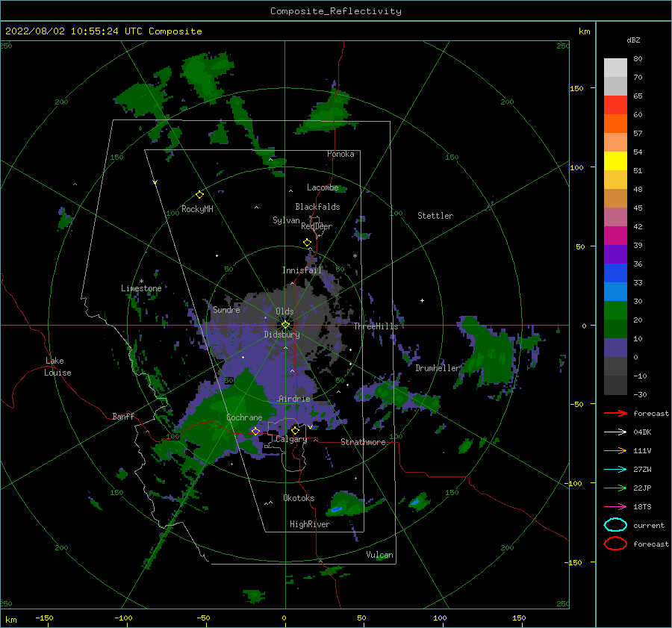Click the Strathmore label
Screen dimensions: 672x628
pyautogui.click(x=363, y=442)
